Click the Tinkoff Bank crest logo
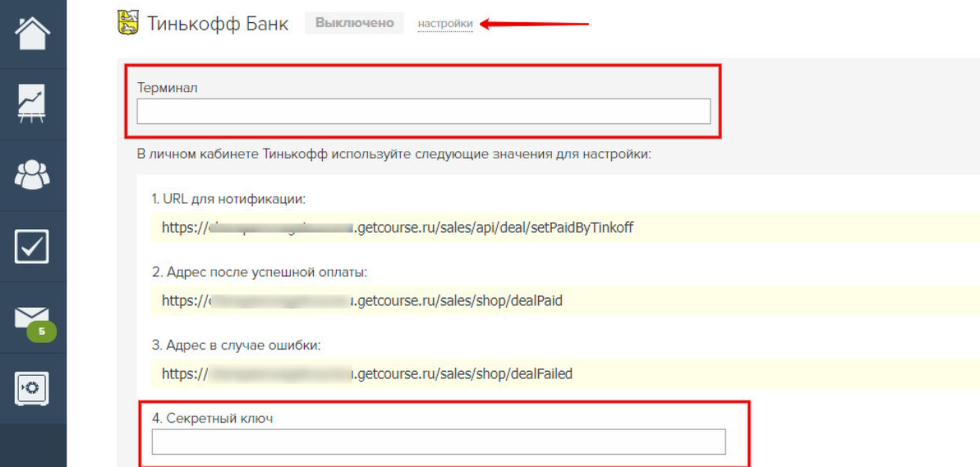Image resolution: width=980 pixels, height=467 pixels. [x=129, y=23]
